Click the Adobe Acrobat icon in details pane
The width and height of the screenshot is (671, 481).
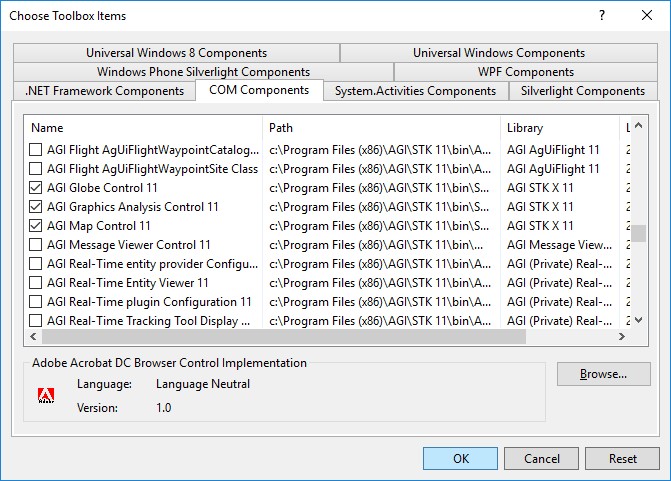(x=46, y=395)
